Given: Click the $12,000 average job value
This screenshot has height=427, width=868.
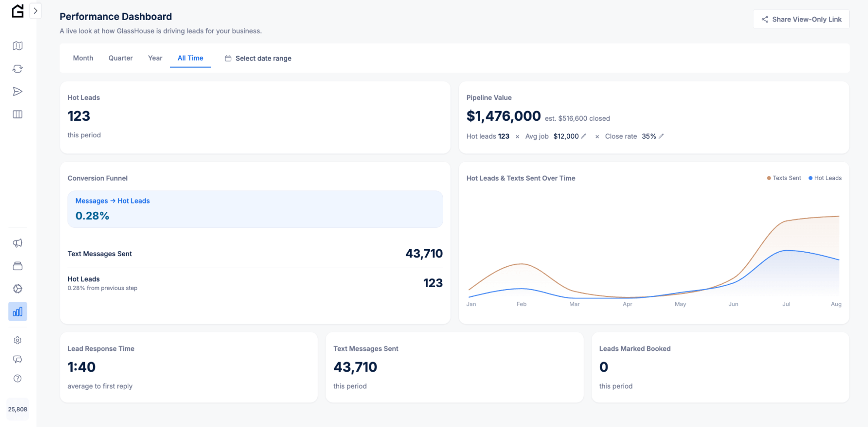Looking at the screenshot, I should point(566,136).
